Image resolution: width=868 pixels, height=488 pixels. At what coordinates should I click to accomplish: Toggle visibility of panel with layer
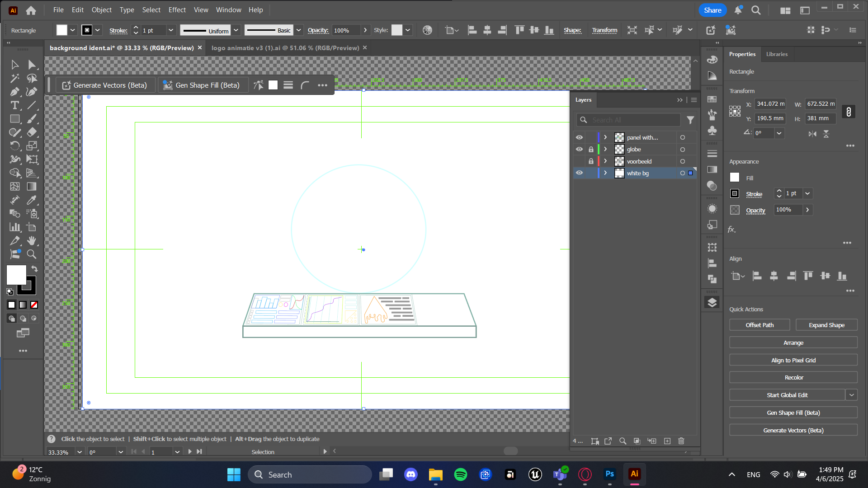tap(579, 137)
